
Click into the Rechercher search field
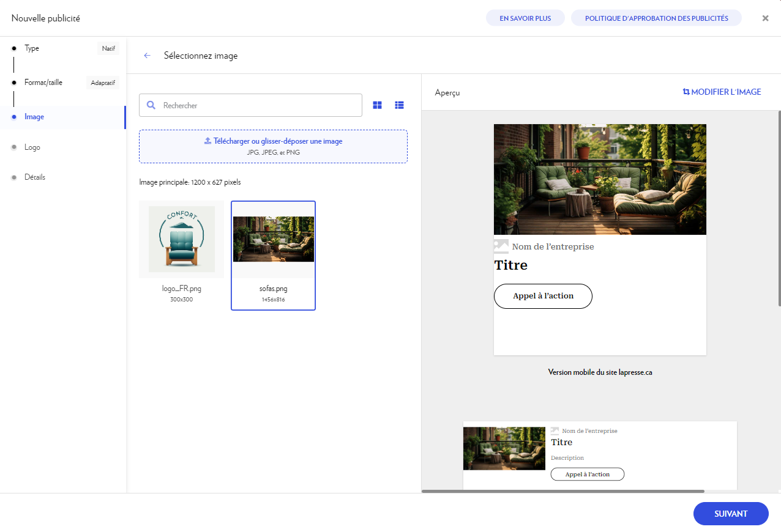257,105
